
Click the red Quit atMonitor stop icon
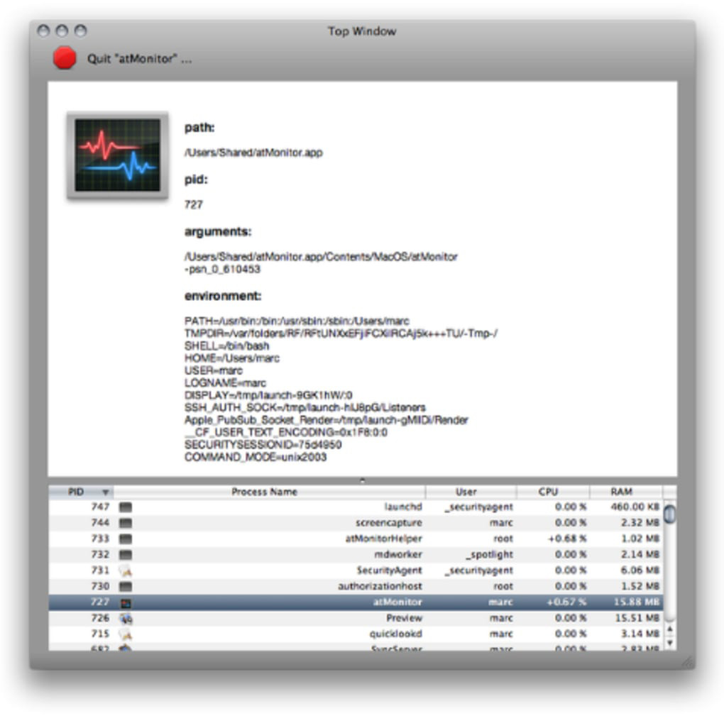click(x=65, y=58)
